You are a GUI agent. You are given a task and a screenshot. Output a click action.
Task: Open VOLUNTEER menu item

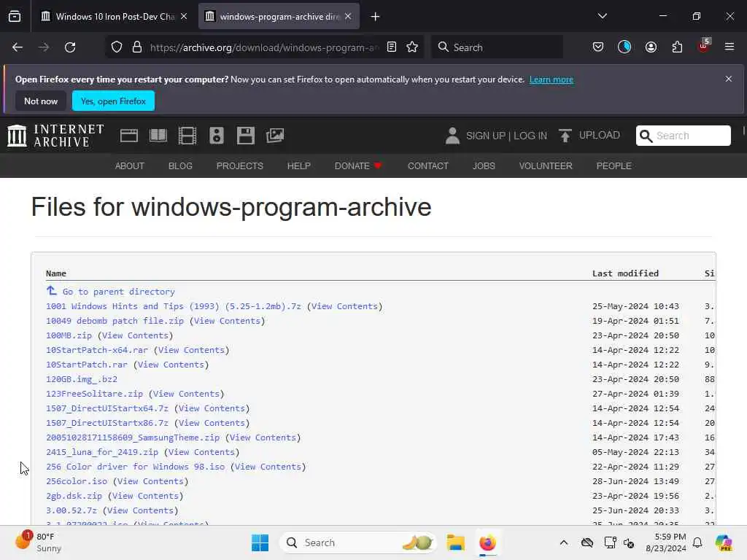(546, 166)
